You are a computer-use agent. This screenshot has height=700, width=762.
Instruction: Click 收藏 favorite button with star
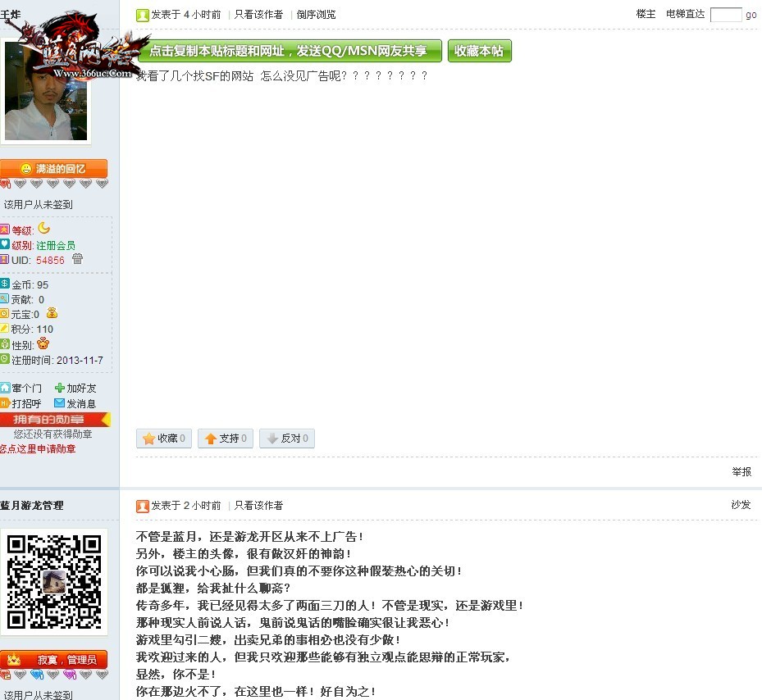163,439
